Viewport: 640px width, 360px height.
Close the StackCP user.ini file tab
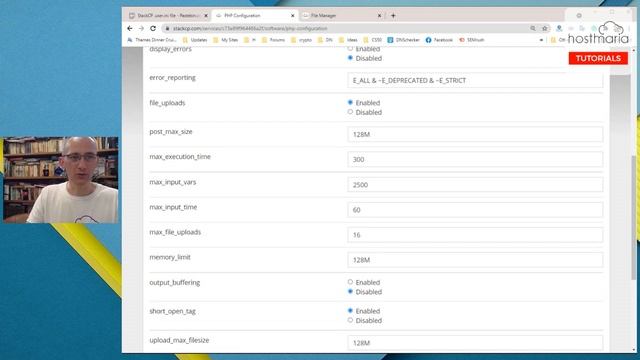point(206,16)
